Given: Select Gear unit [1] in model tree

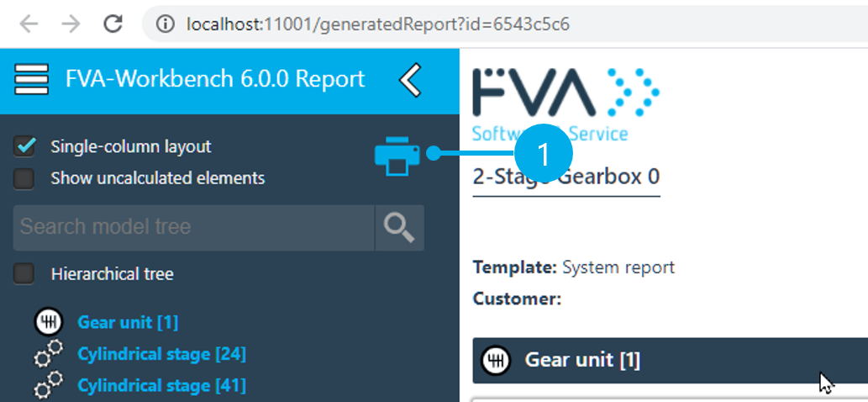Looking at the screenshot, I should (x=128, y=322).
